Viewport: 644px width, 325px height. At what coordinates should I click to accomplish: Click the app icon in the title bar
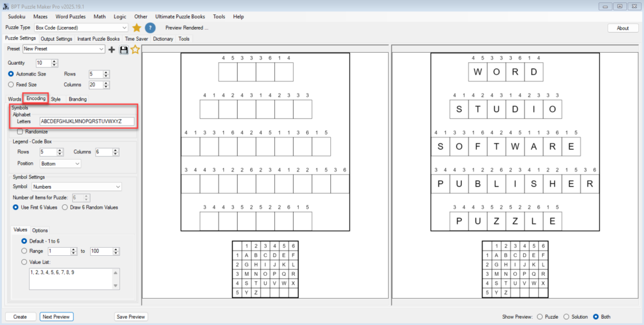pyautogui.click(x=6, y=6)
